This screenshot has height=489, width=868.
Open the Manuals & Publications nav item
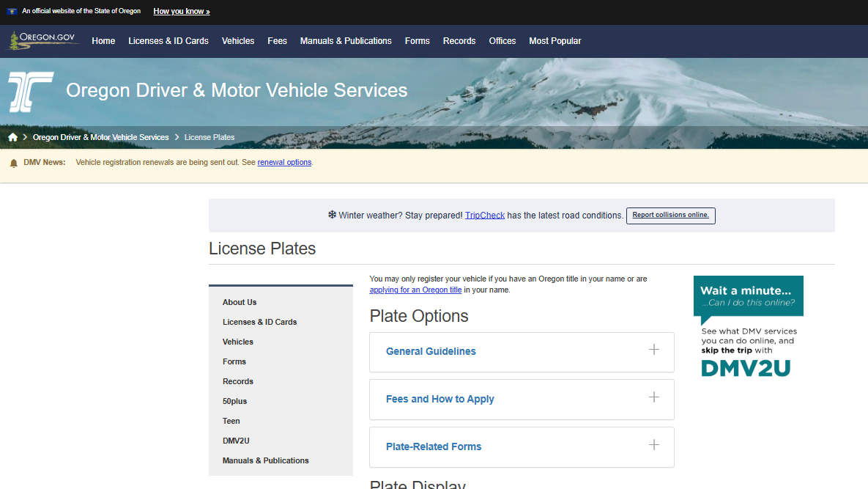pyautogui.click(x=346, y=41)
